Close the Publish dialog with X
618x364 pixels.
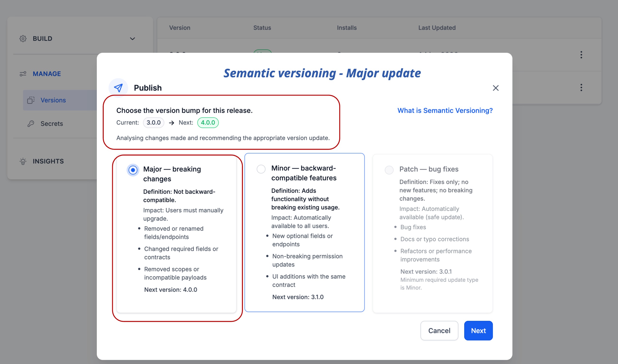coord(495,88)
